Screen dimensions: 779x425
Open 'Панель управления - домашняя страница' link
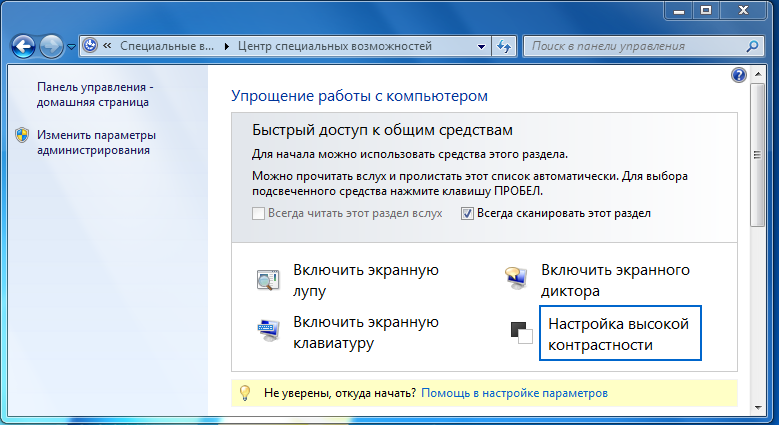coord(95,94)
